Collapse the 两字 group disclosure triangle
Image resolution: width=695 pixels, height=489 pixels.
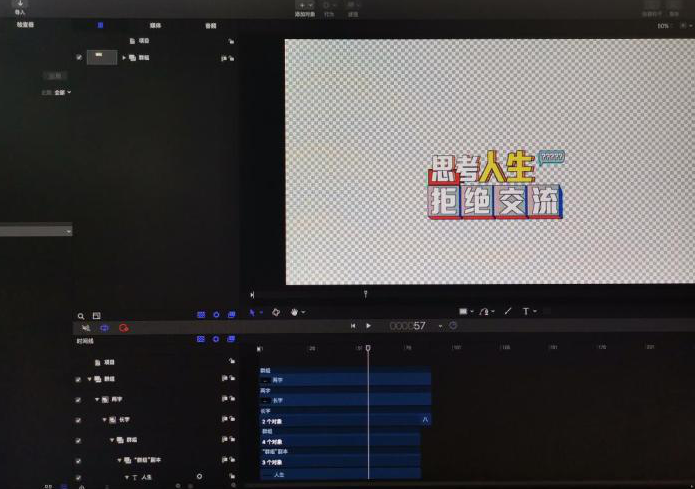[x=98, y=400]
